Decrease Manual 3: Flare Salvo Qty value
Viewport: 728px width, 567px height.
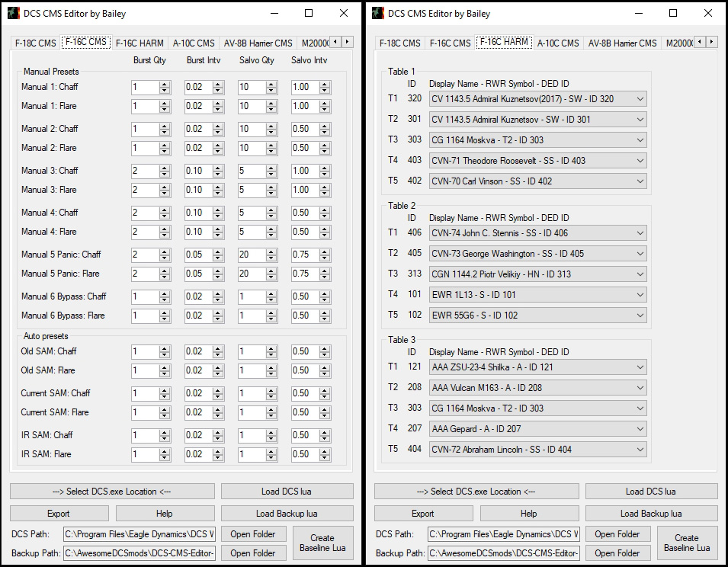click(x=271, y=193)
